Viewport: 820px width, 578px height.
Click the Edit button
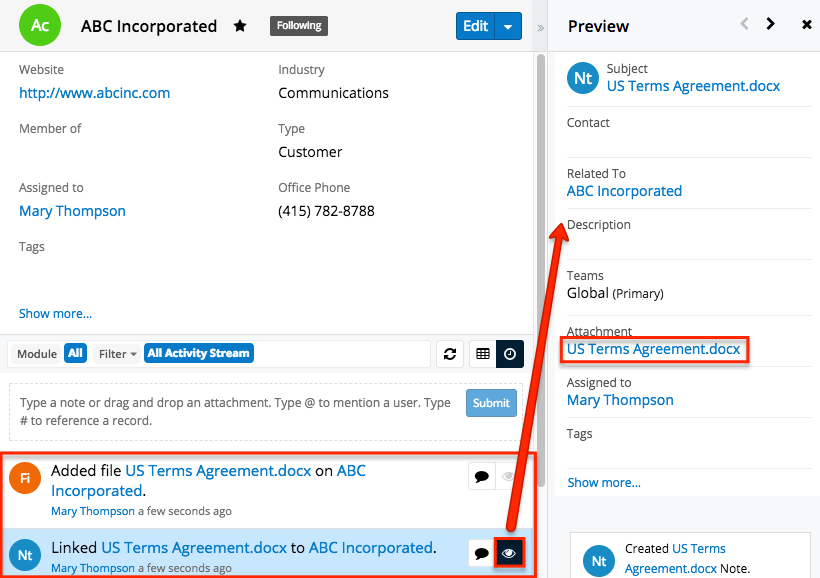pyautogui.click(x=476, y=26)
